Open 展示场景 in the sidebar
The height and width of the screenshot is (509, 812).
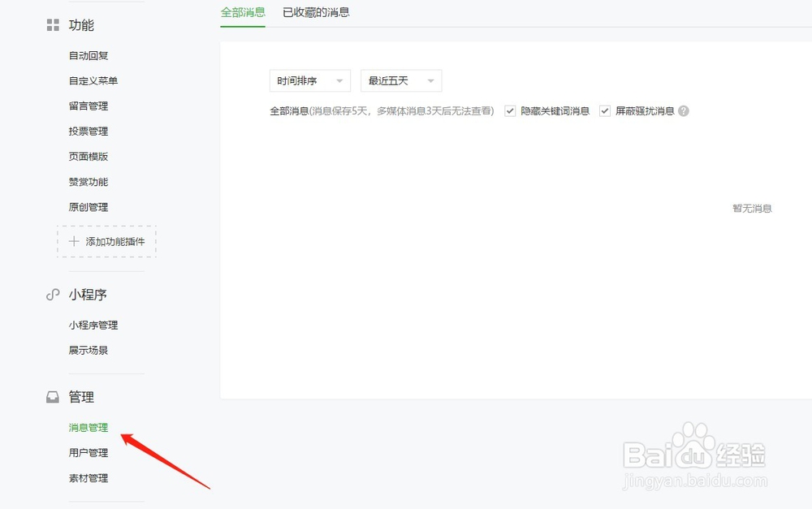89,351
